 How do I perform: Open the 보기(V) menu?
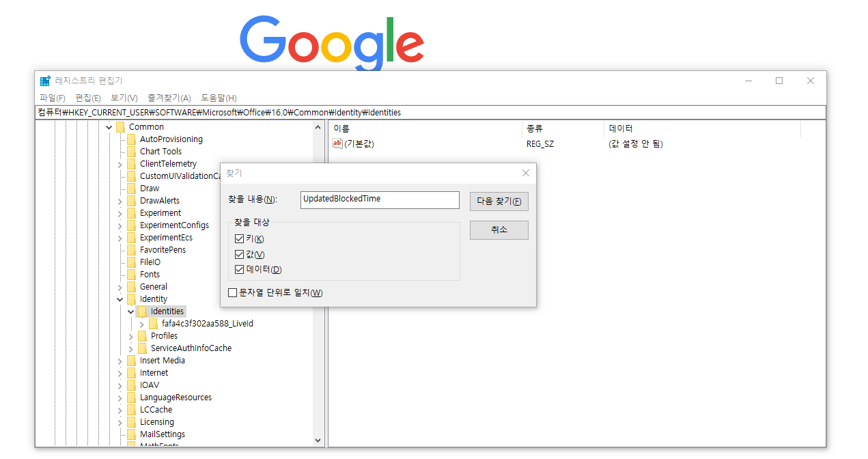click(x=124, y=98)
